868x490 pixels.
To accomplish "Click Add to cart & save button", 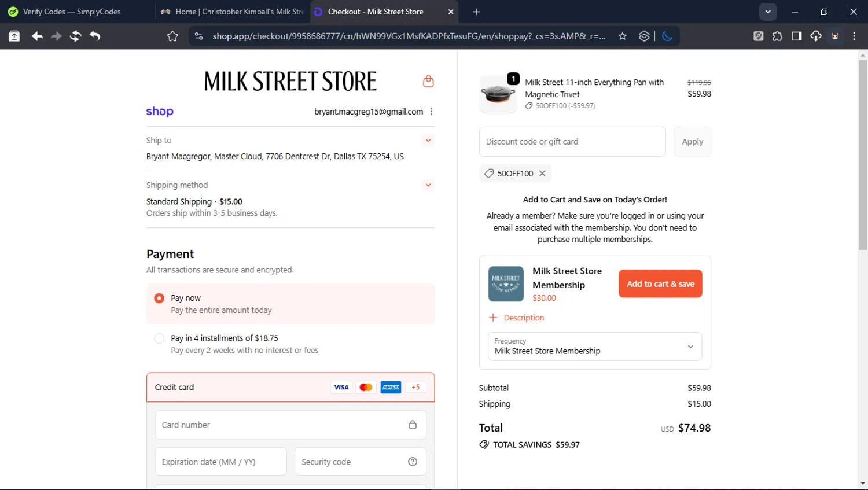I will point(660,284).
